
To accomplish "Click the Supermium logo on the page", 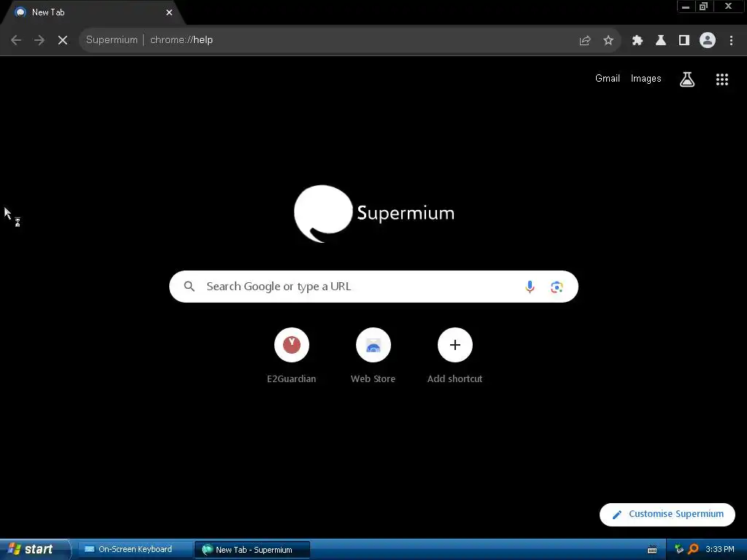I will pos(374,214).
